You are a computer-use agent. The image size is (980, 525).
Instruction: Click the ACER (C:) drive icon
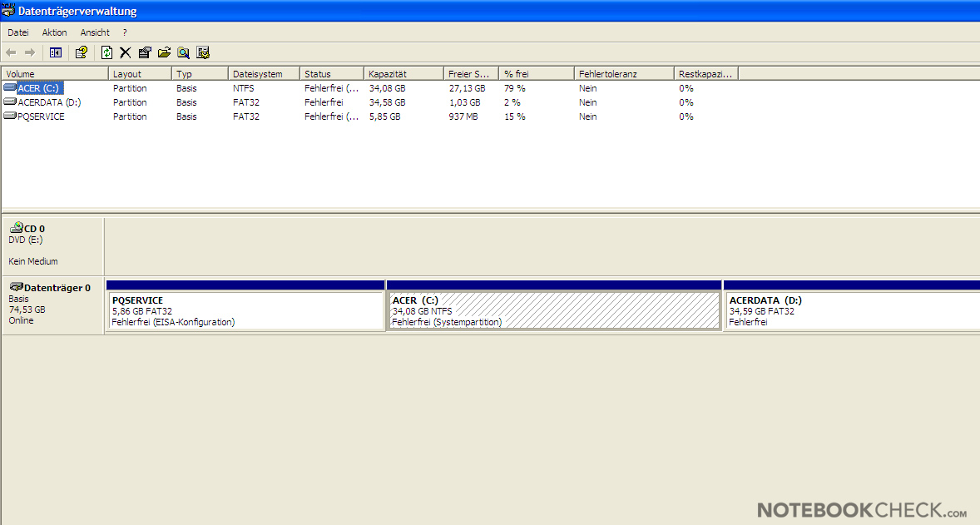point(10,87)
